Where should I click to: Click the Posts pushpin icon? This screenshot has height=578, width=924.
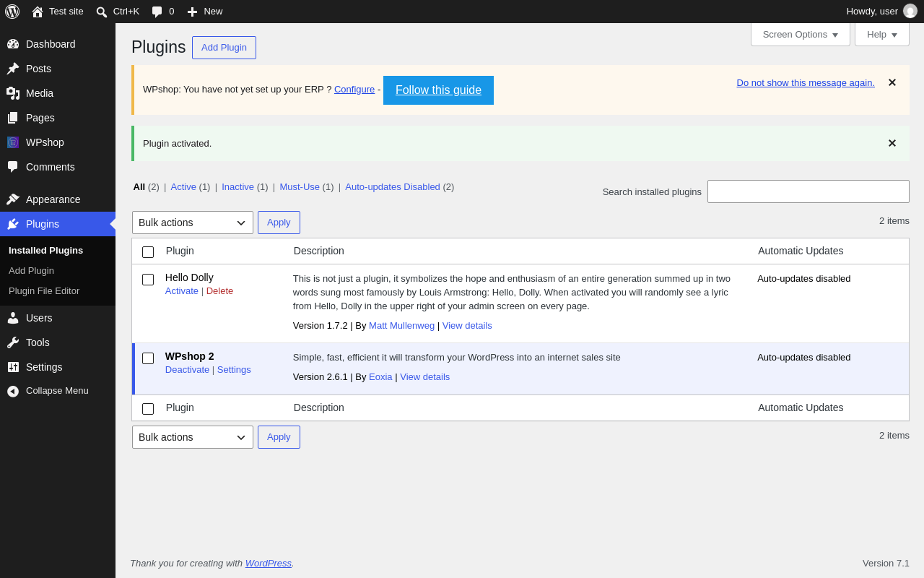pos(13,69)
